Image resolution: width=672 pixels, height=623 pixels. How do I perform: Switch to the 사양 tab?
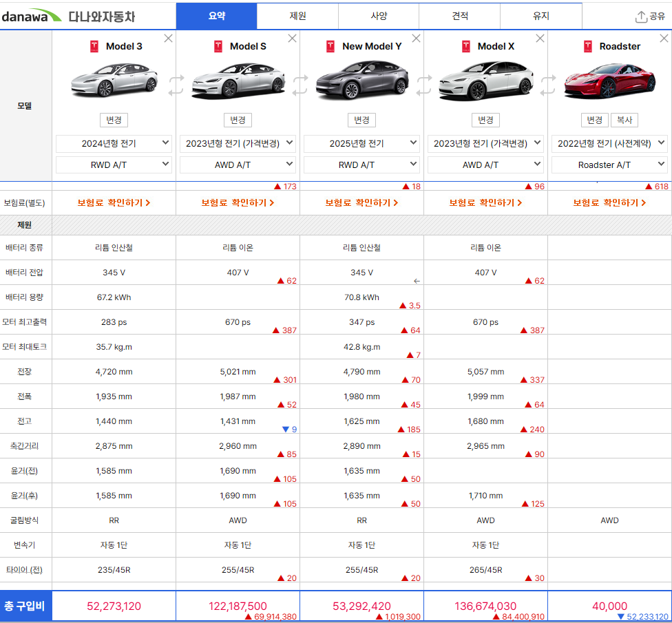pos(379,17)
